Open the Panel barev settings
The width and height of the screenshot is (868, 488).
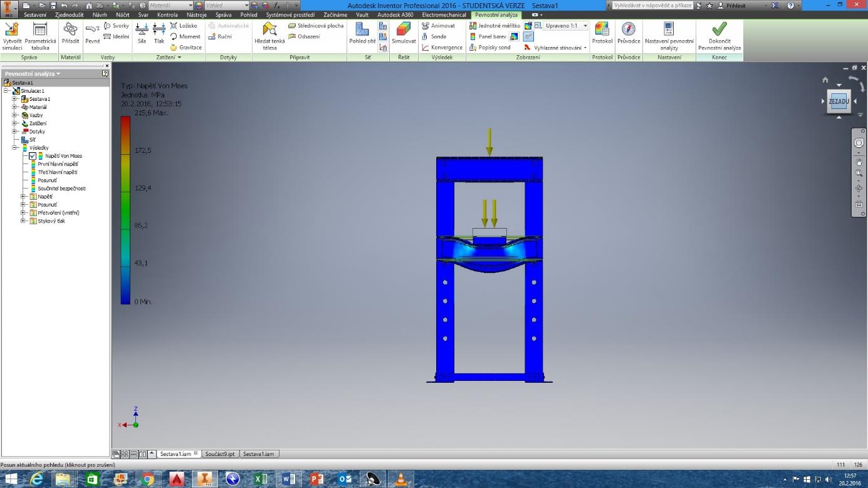[x=488, y=36]
